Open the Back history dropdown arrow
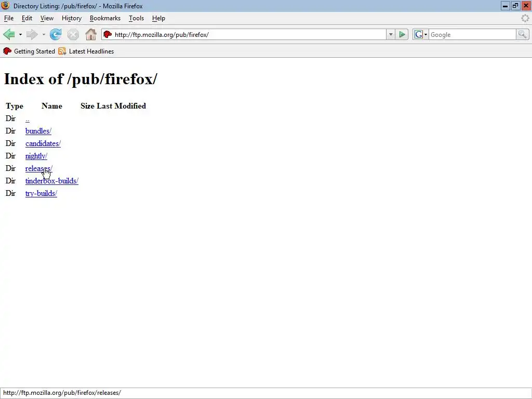532x399 pixels. (x=20, y=34)
